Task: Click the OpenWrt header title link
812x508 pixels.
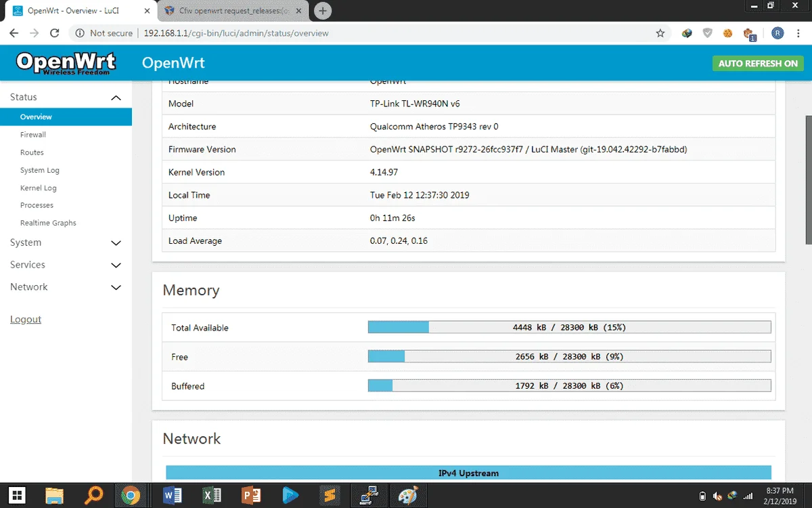Action: [173, 63]
